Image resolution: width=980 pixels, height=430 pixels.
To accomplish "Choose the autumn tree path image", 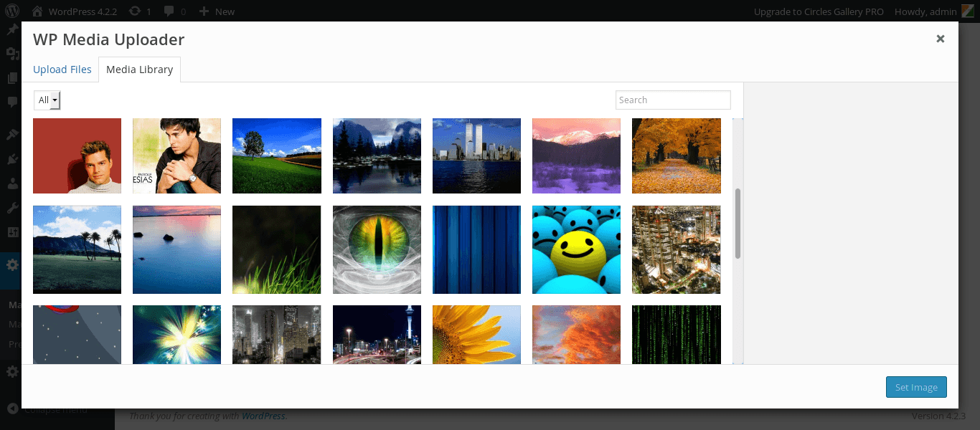I will (x=676, y=156).
